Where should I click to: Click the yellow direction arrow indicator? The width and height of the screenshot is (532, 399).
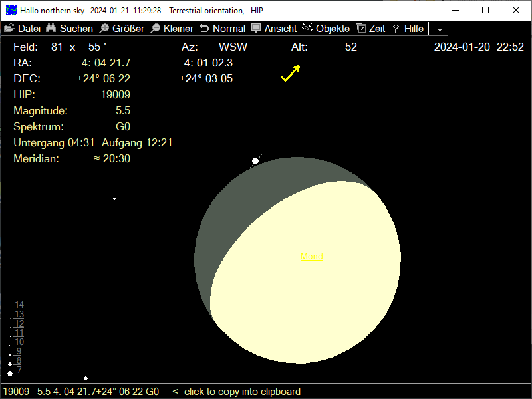(x=290, y=73)
